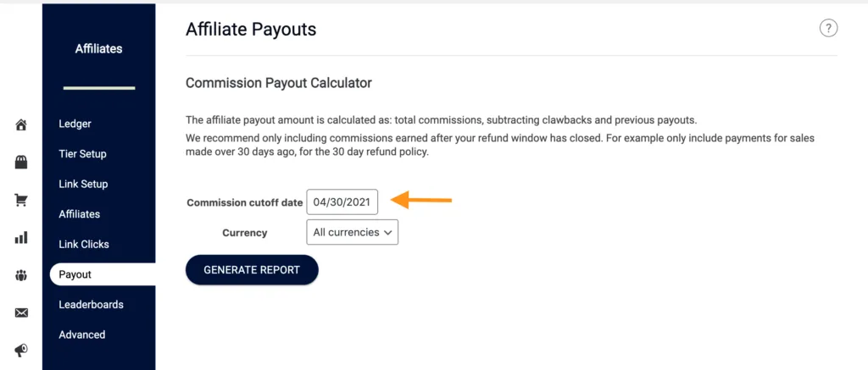Screen dimensions: 868x370
Task: Go to the Home dashboard icon
Action: (x=21, y=125)
